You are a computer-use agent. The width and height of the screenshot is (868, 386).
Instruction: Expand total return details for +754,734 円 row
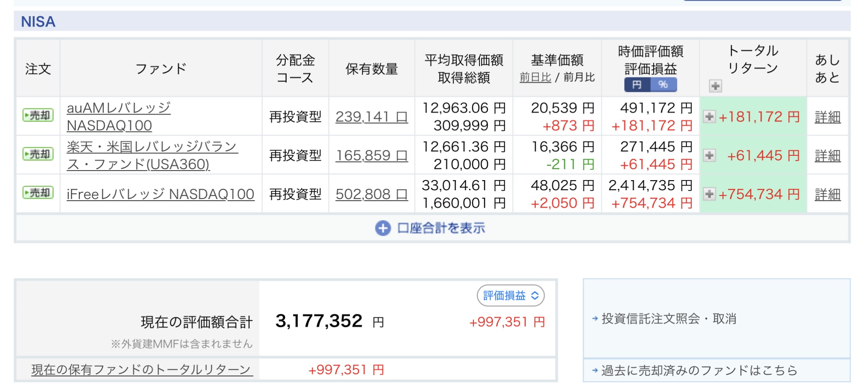[x=709, y=194]
